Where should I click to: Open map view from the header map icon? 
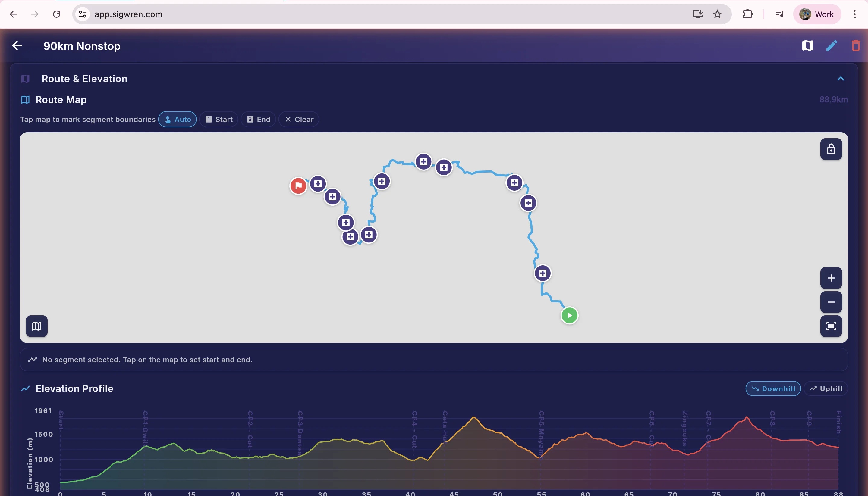807,45
